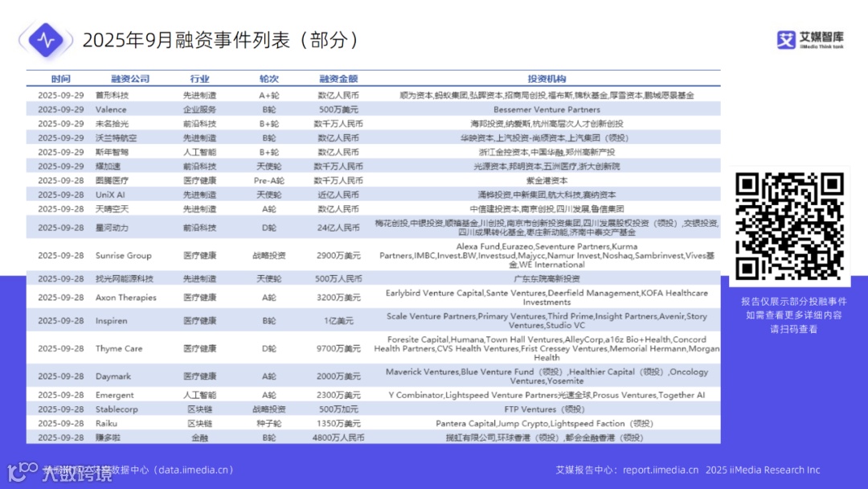Click the '2900万美元' amount cell
Viewport: 868px width, 489px height.
(338, 255)
